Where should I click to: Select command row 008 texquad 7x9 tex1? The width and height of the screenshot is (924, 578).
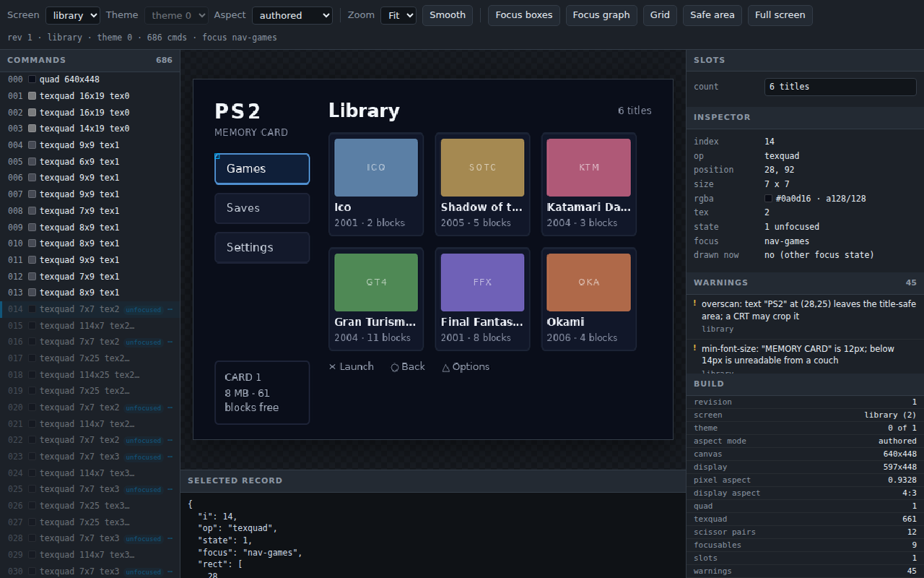(x=90, y=211)
